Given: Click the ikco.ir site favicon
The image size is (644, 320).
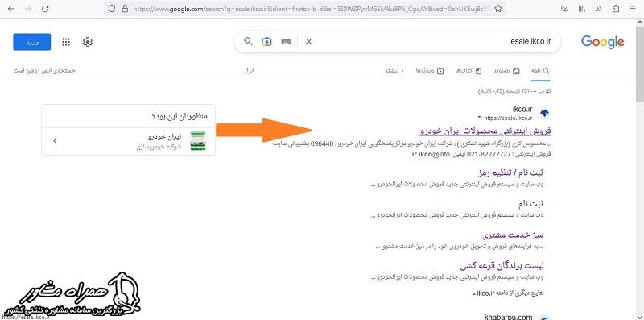Looking at the screenshot, I should 544,113.
